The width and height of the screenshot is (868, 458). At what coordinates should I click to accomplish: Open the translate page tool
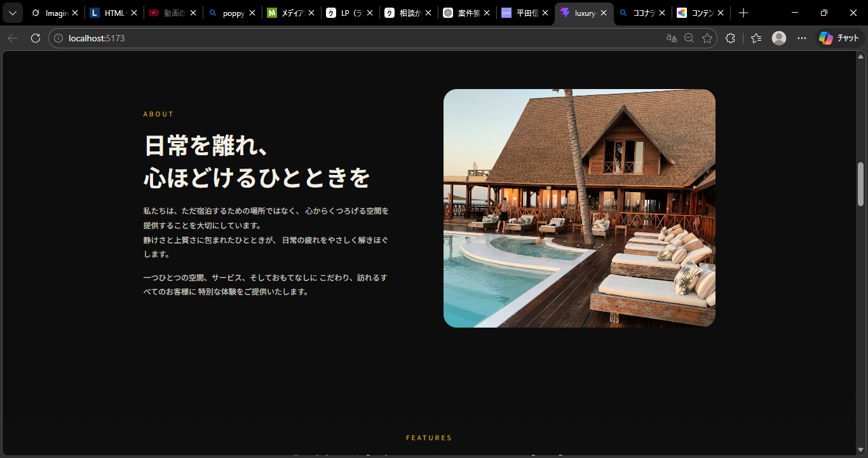(x=670, y=38)
